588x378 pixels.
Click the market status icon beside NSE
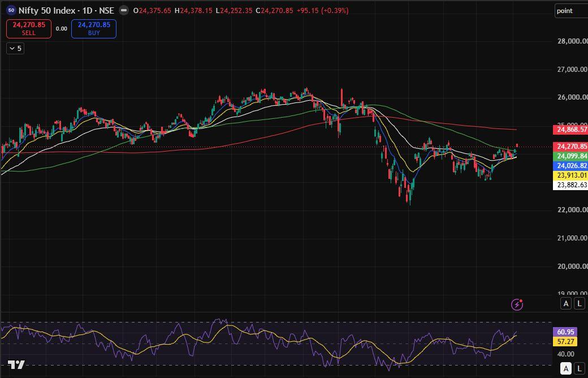(x=124, y=11)
